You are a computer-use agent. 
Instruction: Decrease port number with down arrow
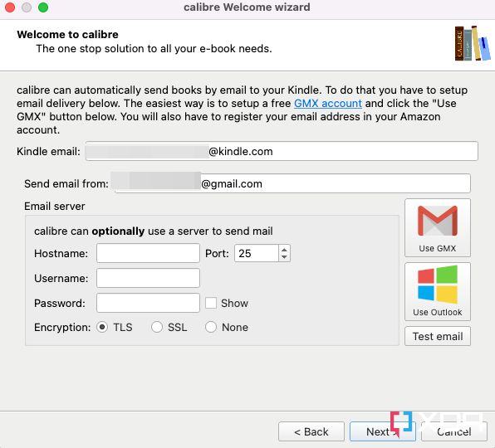[x=284, y=257]
